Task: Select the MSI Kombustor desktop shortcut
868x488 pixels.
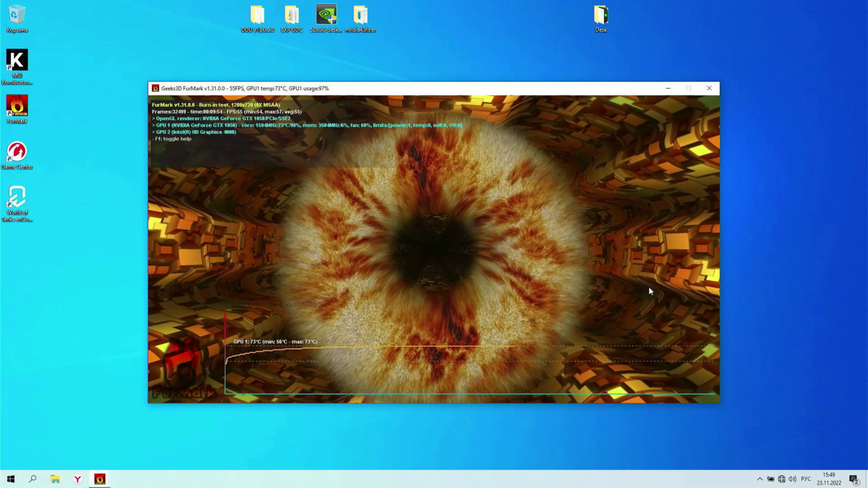Action: (17, 67)
